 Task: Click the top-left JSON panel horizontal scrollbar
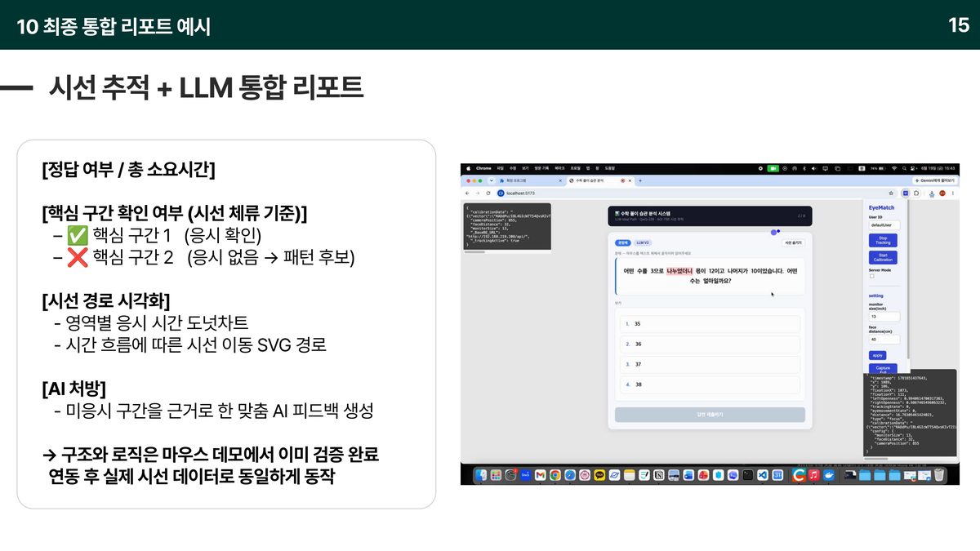(x=476, y=252)
